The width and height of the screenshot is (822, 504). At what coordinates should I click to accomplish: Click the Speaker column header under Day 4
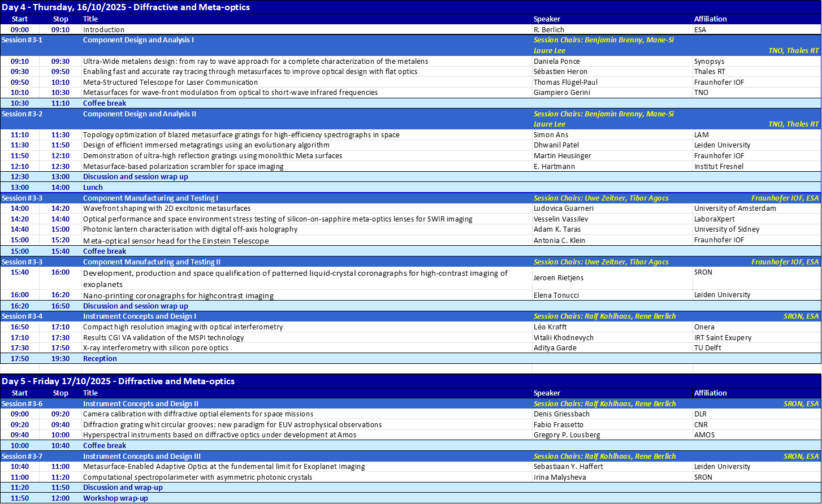[547, 19]
